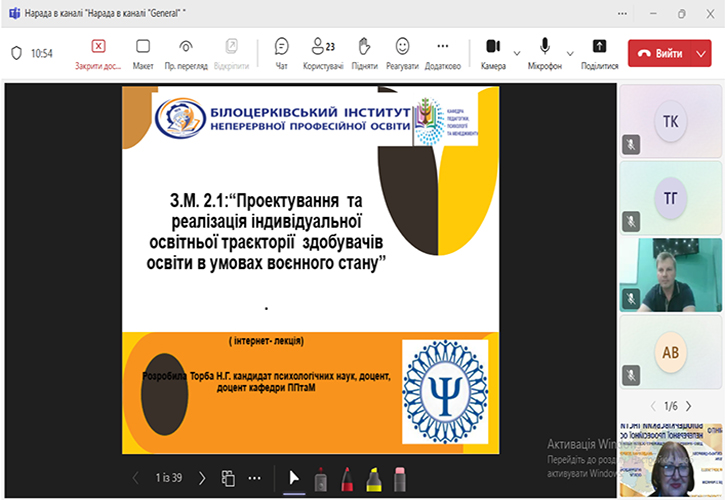
Task: Open the Макет layout menu
Action: tap(143, 52)
